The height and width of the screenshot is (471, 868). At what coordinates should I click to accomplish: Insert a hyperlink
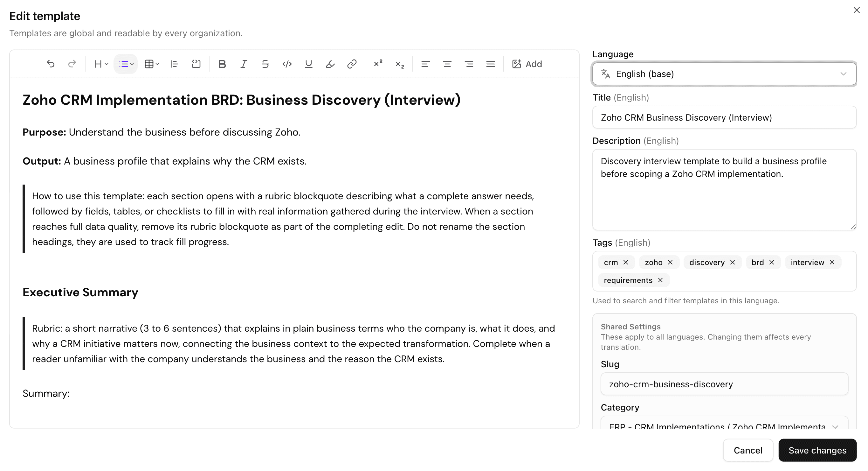pos(352,64)
